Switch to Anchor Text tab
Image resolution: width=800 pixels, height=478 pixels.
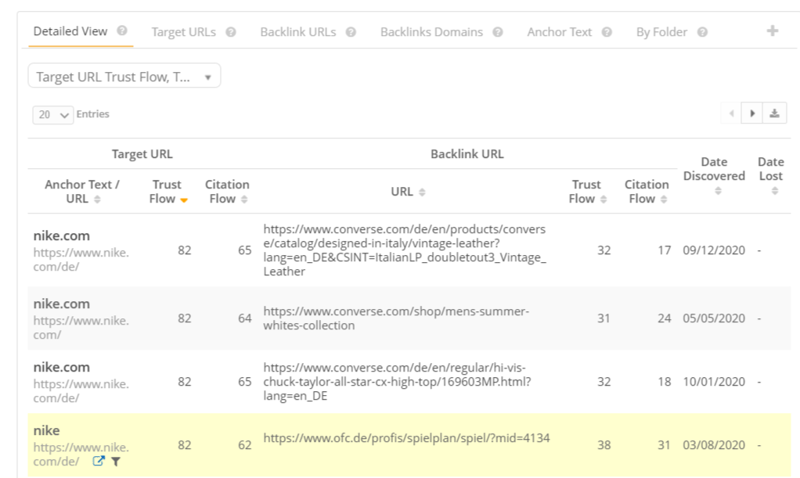[559, 32]
